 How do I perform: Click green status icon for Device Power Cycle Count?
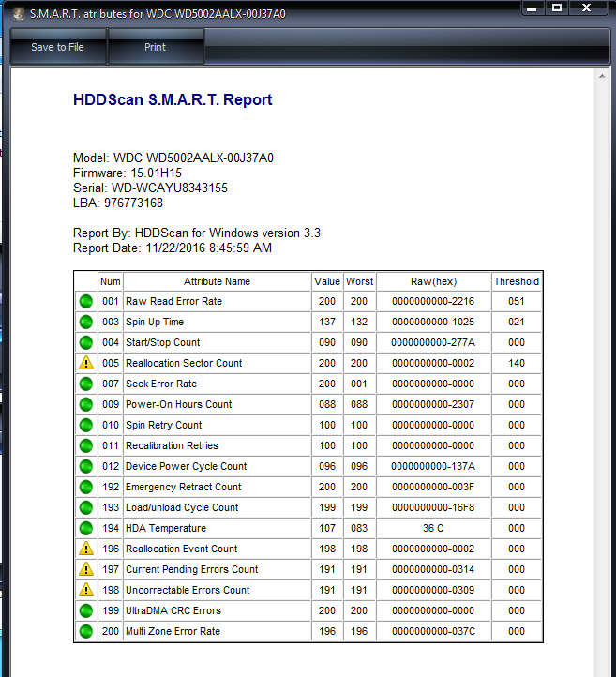point(86,466)
